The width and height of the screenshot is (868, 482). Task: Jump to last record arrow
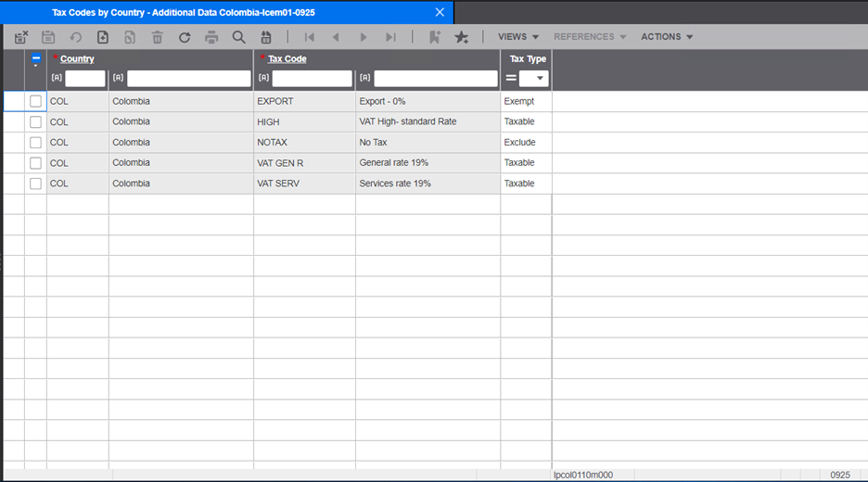pyautogui.click(x=390, y=37)
